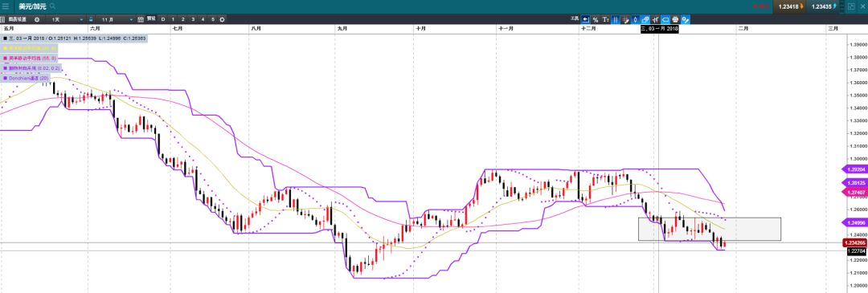Click the presets chart icon before 预设
868x293 pixels.
141,19
